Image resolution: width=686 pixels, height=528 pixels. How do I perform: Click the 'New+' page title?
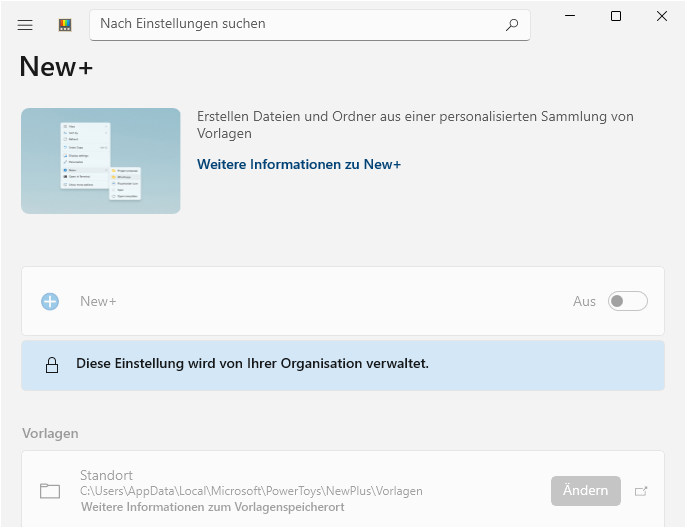(56, 66)
